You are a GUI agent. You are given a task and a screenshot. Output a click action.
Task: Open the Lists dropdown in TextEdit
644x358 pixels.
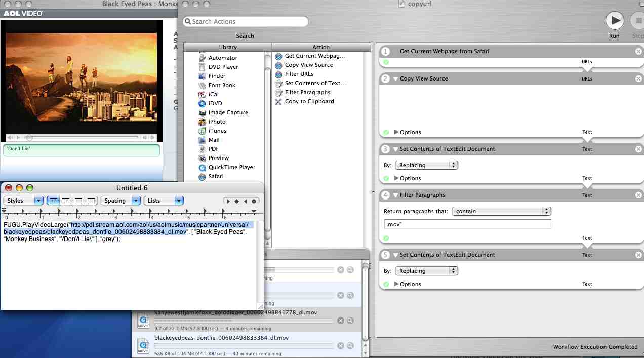(x=163, y=201)
